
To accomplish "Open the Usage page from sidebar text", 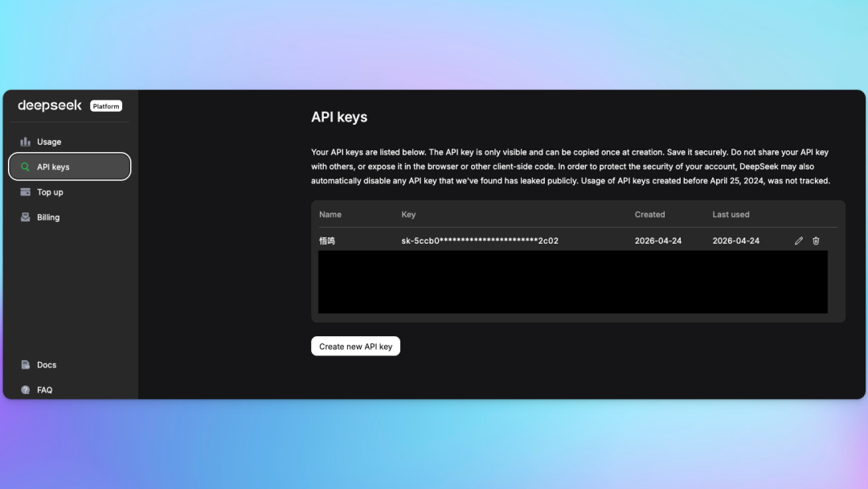I will click(x=49, y=142).
